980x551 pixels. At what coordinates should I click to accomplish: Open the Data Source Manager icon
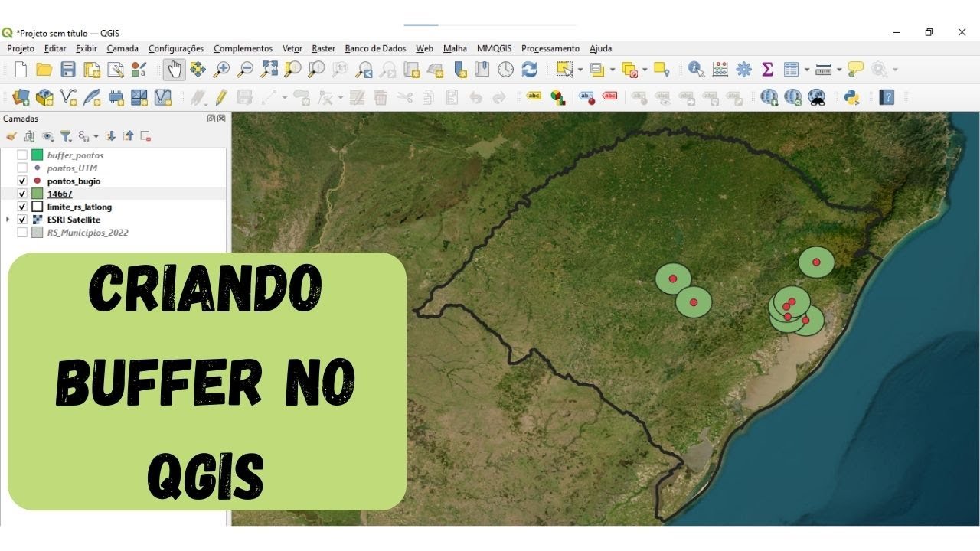point(21,97)
